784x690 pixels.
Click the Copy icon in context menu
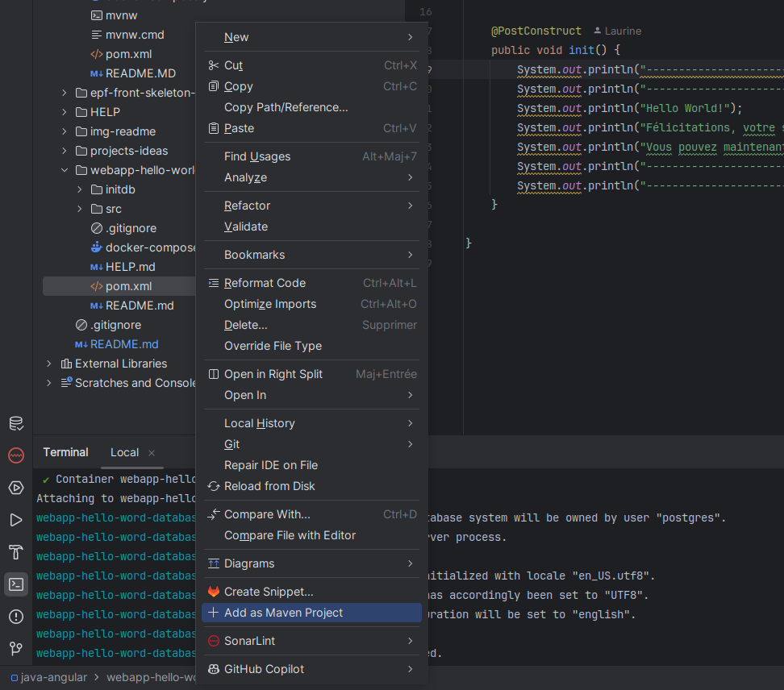[x=214, y=86]
